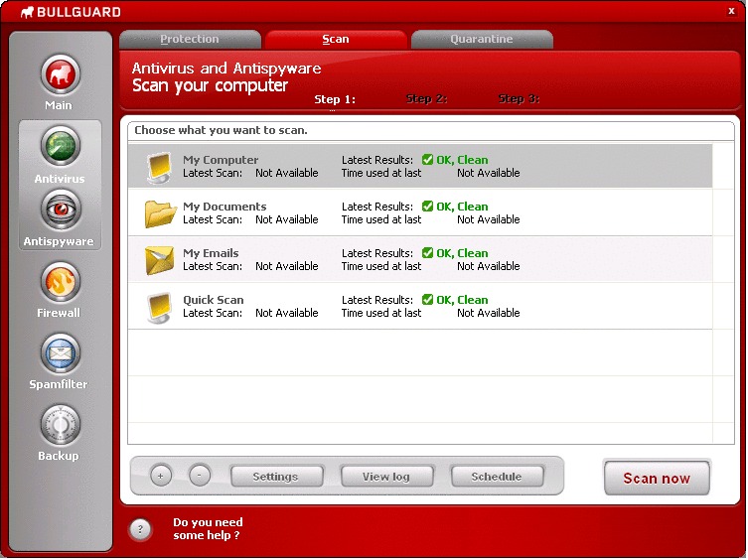
Task: Open the Main section bulldog icon
Action: pyautogui.click(x=61, y=74)
